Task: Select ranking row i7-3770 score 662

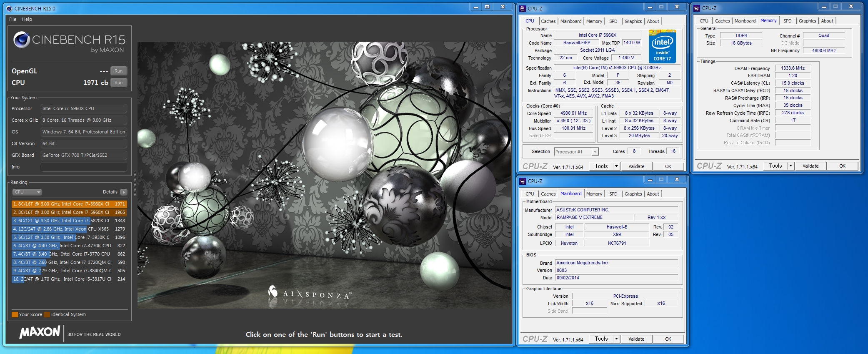Action: coord(69,254)
